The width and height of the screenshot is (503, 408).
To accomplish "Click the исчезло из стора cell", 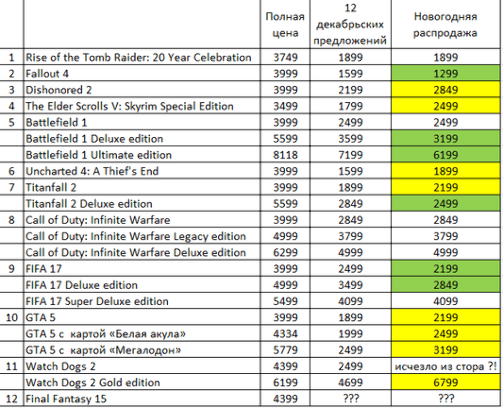I will 446,366.
